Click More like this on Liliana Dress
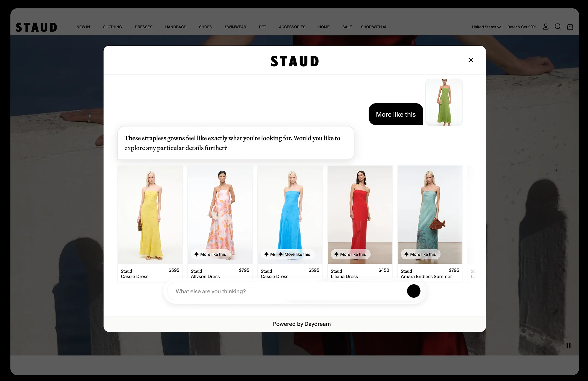 point(350,254)
